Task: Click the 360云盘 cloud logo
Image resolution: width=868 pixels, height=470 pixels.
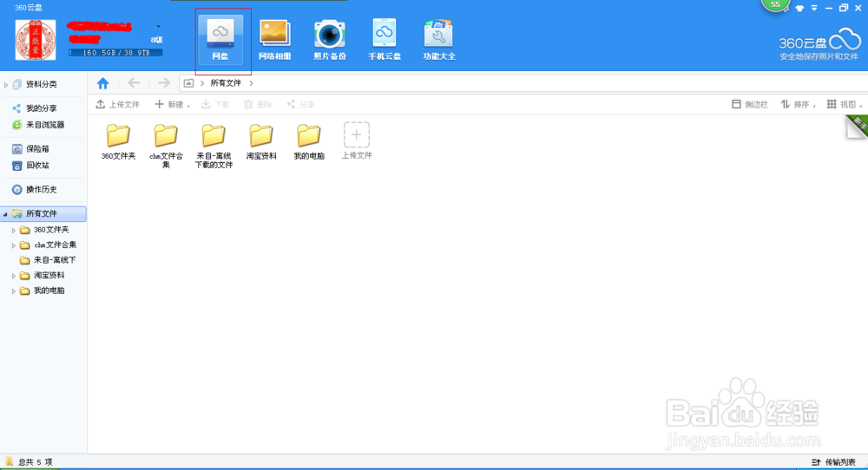Action: point(819,44)
